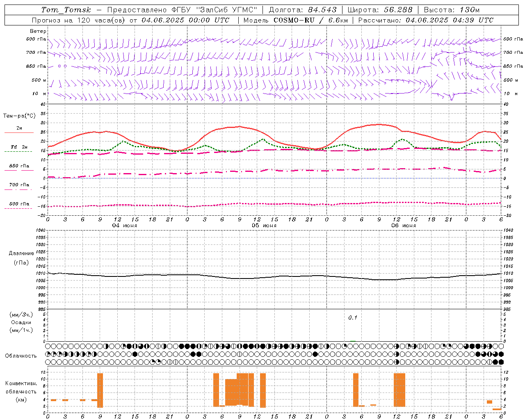Click the dash-dot 700 гПа temperature legend line

(18, 189)
